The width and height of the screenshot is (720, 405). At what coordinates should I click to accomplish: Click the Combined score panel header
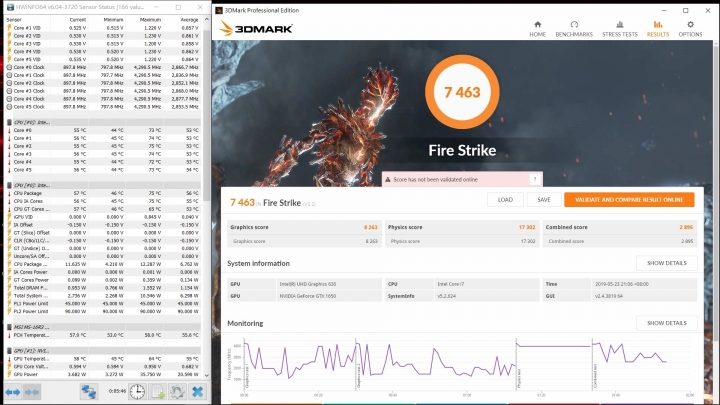coord(619,227)
